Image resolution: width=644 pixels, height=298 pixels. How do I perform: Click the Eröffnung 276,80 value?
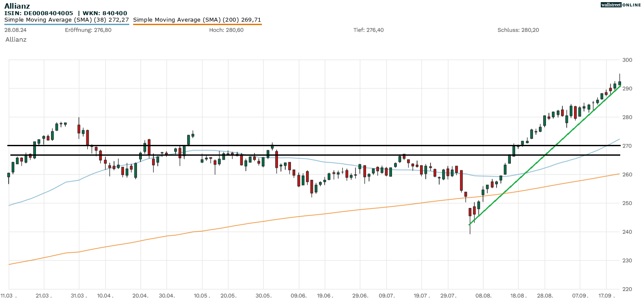pyautogui.click(x=88, y=30)
